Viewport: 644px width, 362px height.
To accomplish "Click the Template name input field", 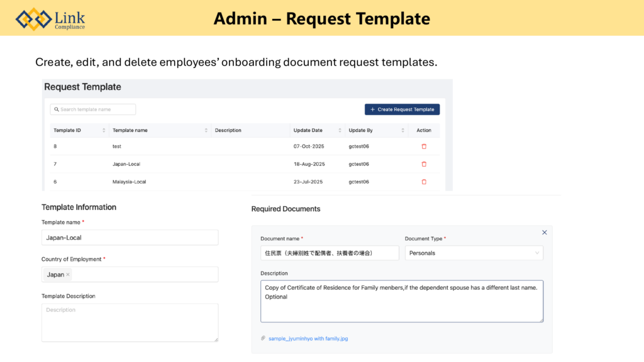I will tap(130, 238).
